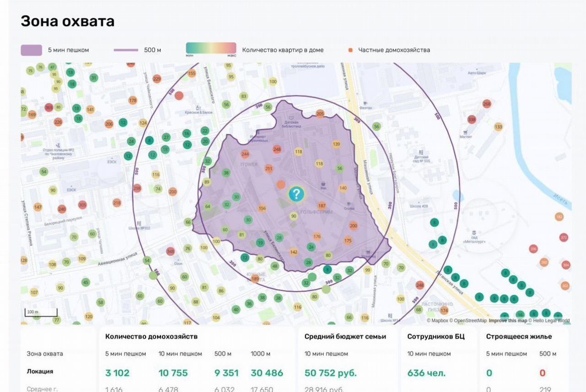The image size is (586, 392).
Task: Click the 140 marker near Век
Action: coord(343,188)
